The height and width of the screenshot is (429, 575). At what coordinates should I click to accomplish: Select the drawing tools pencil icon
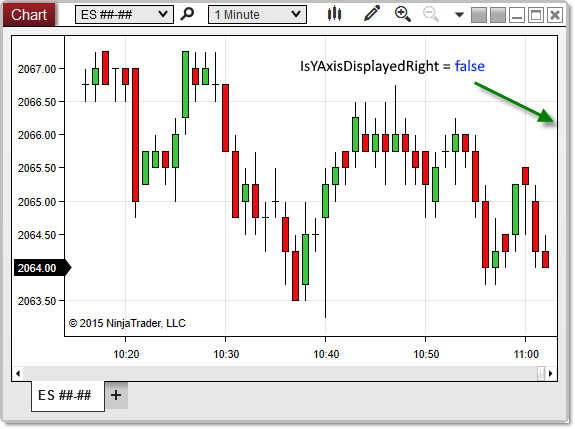[x=372, y=14]
